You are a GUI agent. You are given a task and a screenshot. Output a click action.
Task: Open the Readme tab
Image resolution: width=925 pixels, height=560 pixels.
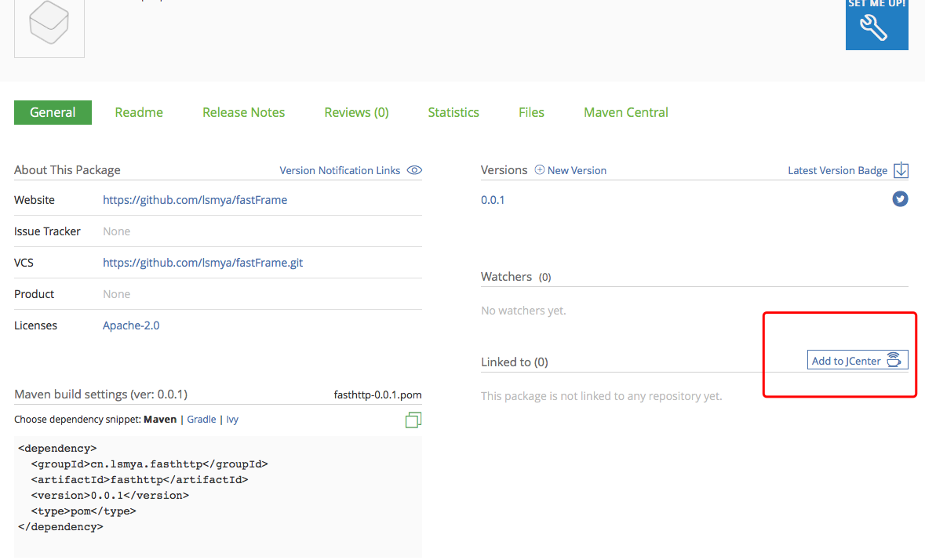(x=139, y=112)
